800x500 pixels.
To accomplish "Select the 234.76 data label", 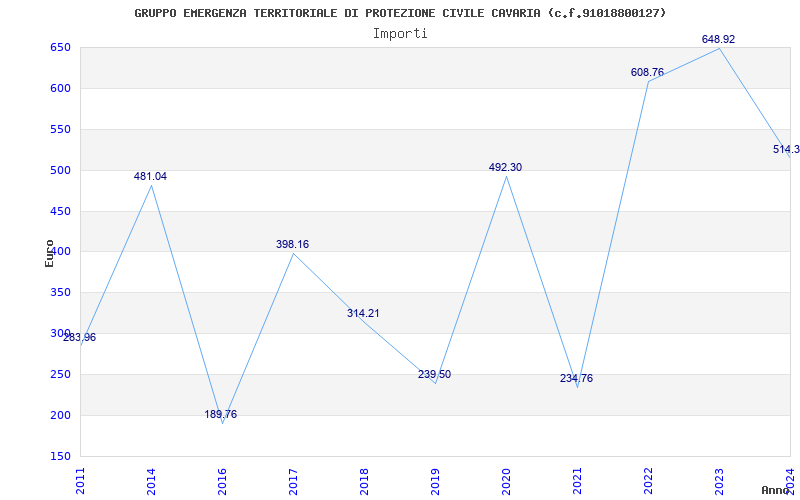I will point(576,379).
